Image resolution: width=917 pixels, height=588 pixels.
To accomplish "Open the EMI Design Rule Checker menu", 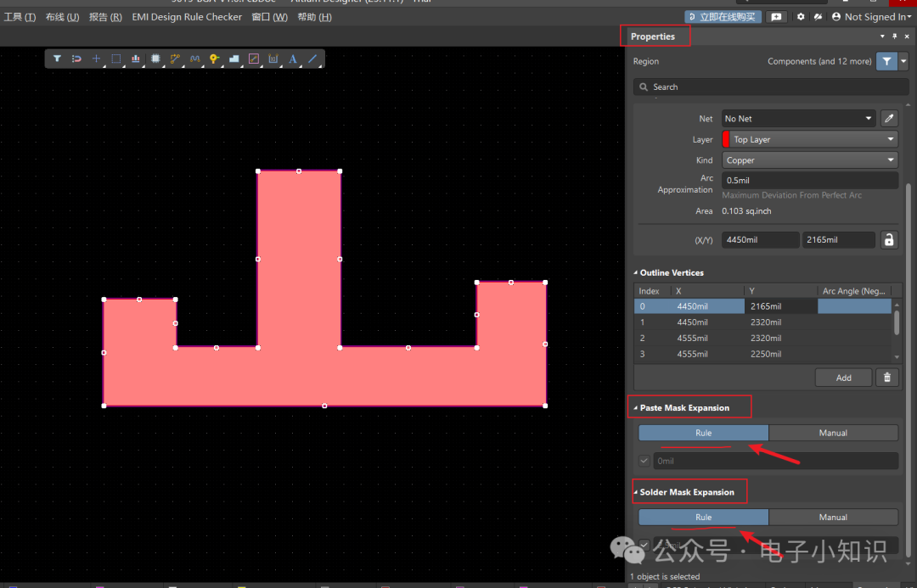I will coord(187,17).
